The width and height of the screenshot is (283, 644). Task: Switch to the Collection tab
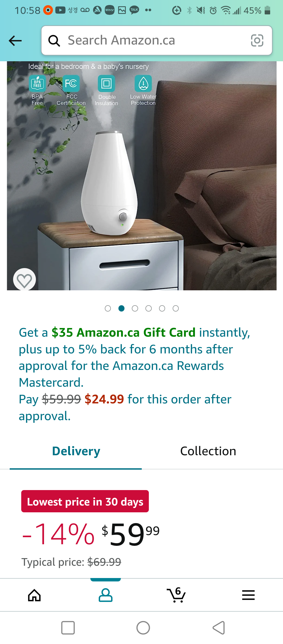coord(208,451)
